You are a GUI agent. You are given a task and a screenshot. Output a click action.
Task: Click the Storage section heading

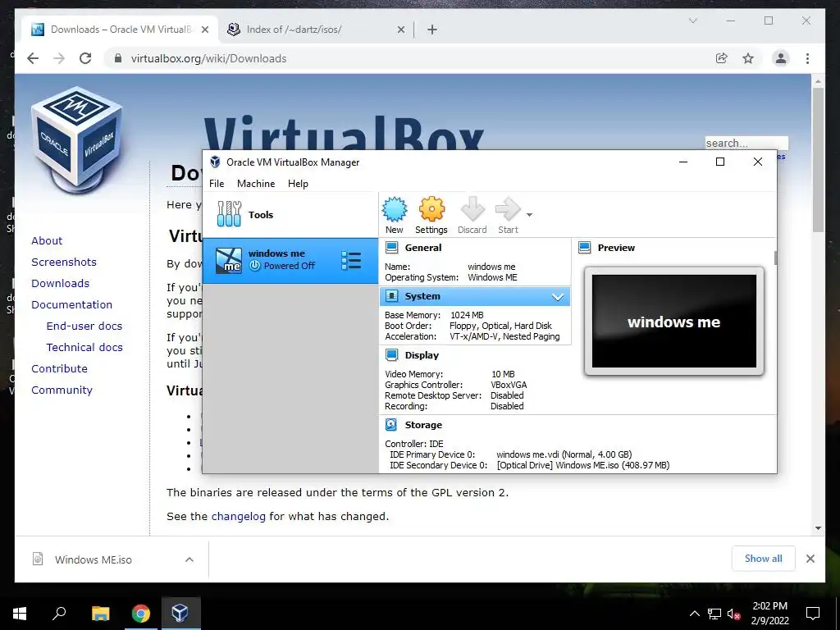point(423,425)
